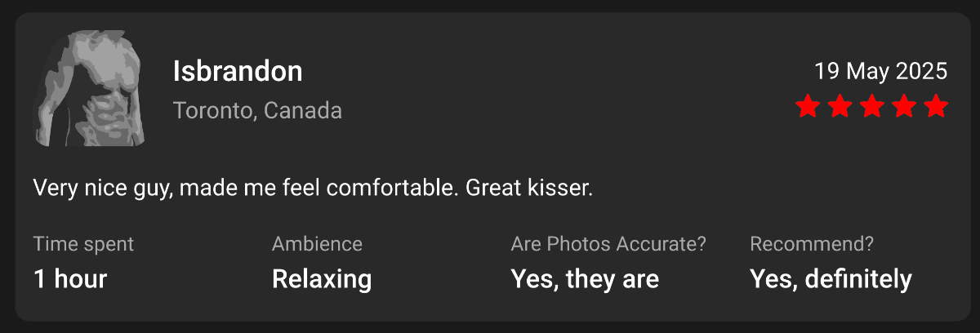Select the "1 hour" time value
Image resolution: width=980 pixels, height=333 pixels.
pos(70,279)
